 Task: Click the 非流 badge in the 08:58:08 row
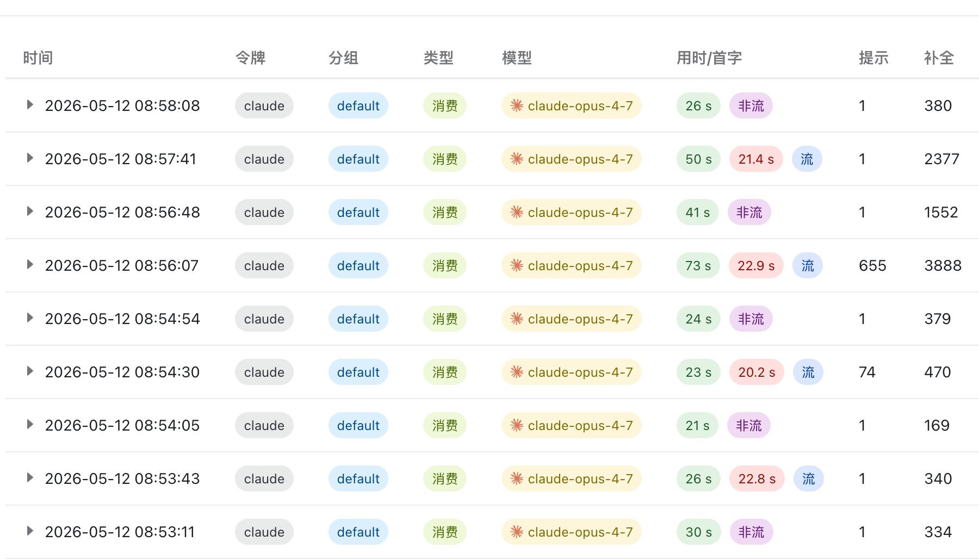coord(751,105)
